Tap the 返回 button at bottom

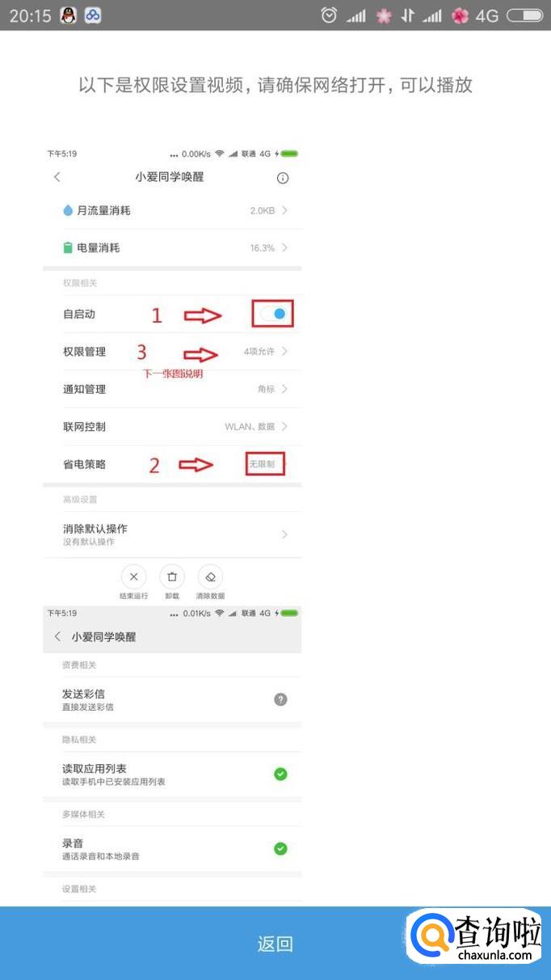[275, 944]
